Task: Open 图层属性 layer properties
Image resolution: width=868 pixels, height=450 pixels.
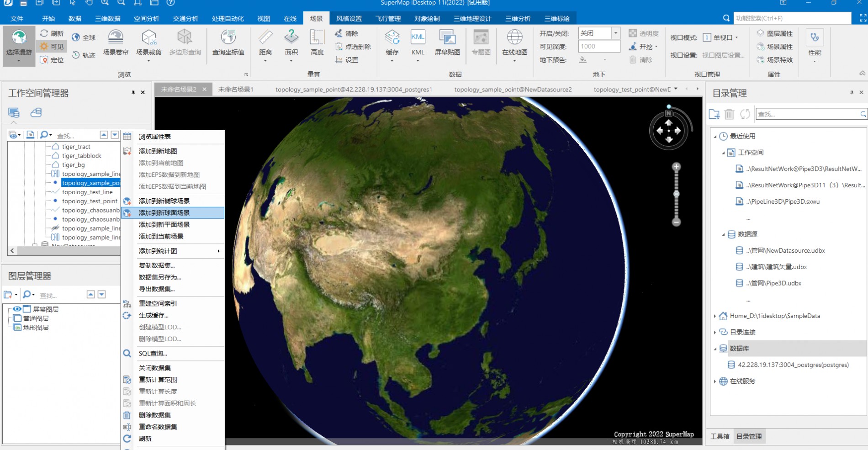Action: 775,33
